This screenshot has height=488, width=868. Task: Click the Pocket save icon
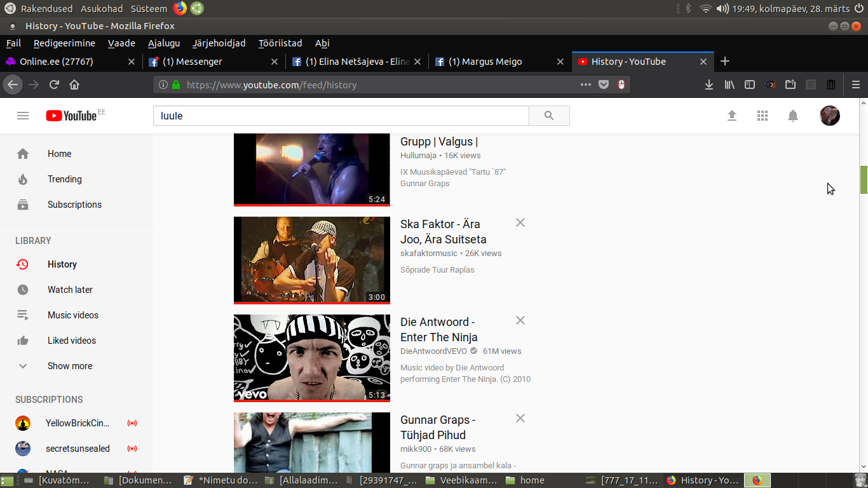tap(604, 85)
